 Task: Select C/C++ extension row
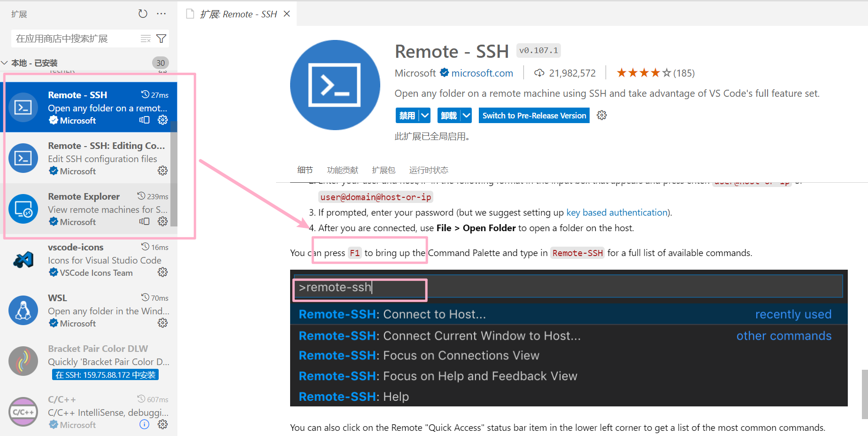(x=89, y=412)
